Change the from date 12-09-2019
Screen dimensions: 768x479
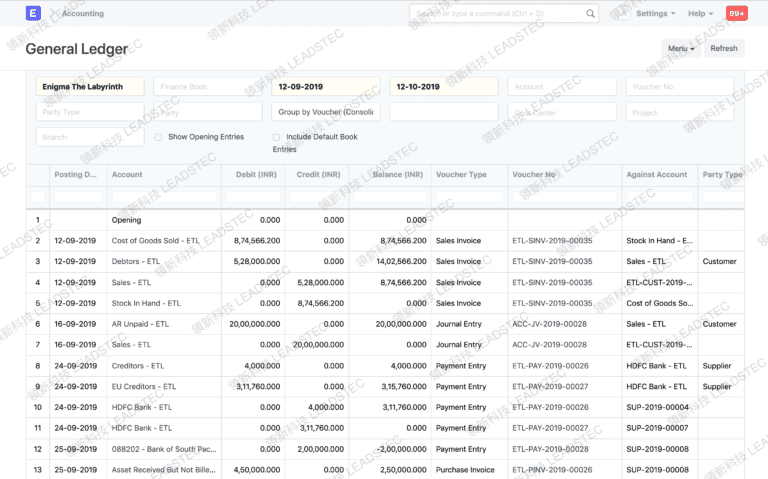(x=326, y=87)
